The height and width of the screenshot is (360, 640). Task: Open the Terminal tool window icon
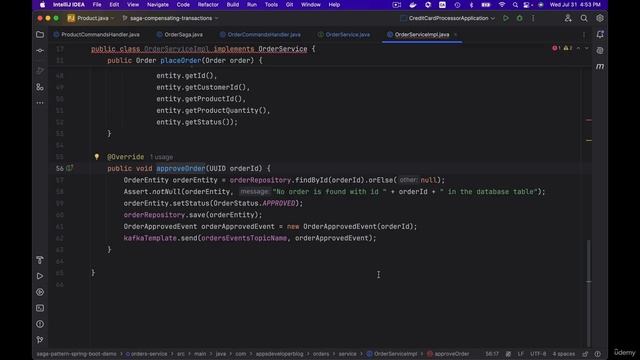pyautogui.click(x=40, y=308)
